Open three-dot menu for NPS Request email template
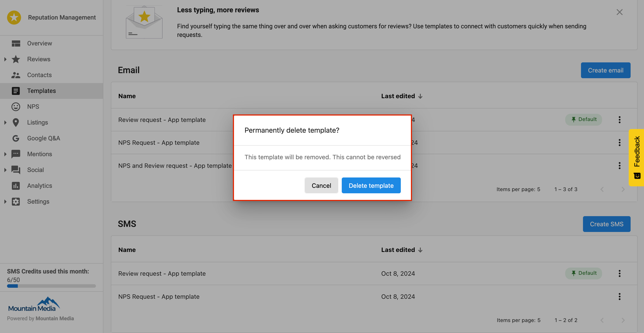The image size is (644, 333). tap(619, 142)
